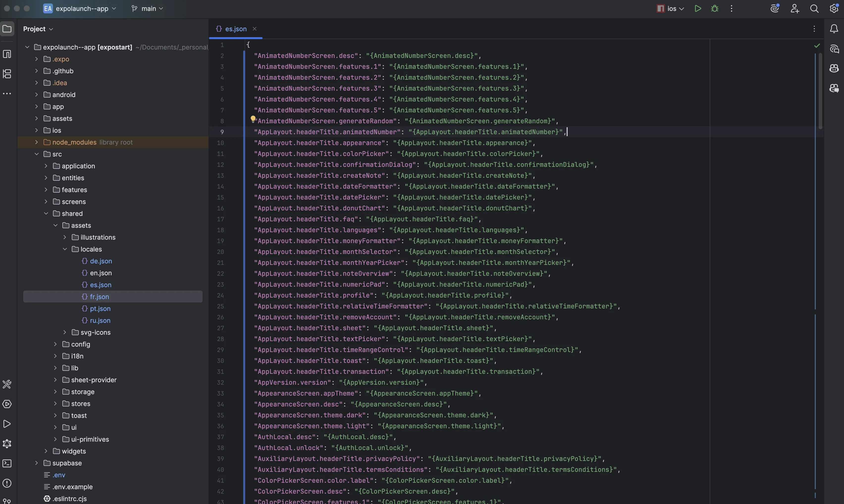The height and width of the screenshot is (504, 844).
Task: Open Search Everywhere magnifier
Action: [x=814, y=8]
